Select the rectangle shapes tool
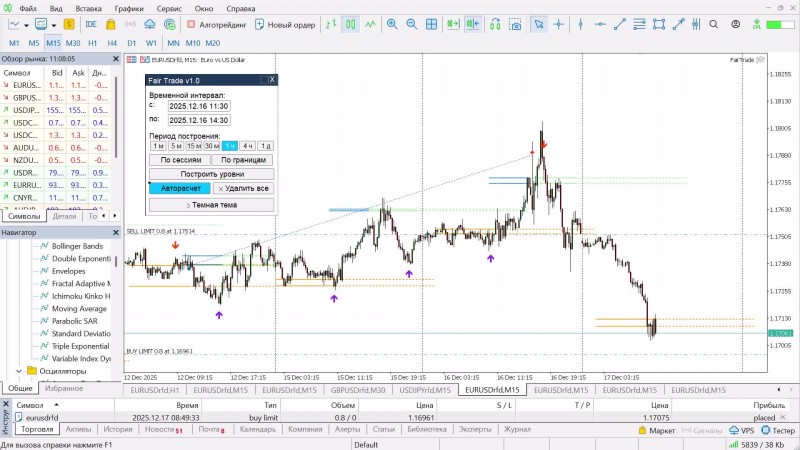Image resolution: width=800 pixels, height=450 pixels. point(659,24)
